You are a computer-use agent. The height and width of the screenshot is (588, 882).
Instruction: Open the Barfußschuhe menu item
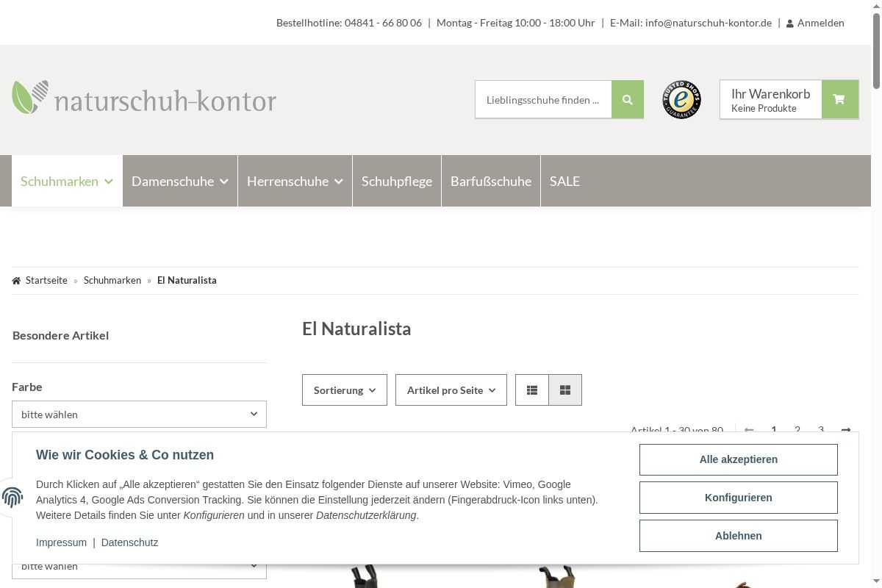point(490,181)
